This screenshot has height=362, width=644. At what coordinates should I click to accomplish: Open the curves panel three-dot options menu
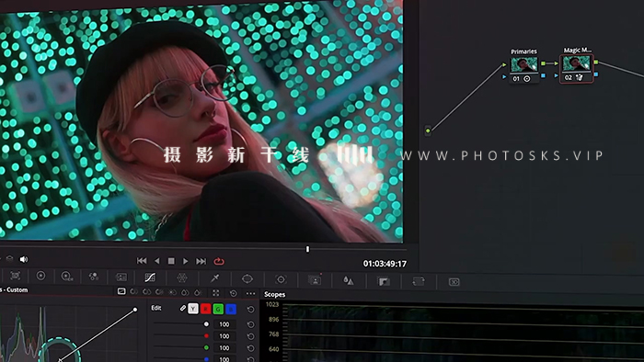tap(250, 293)
